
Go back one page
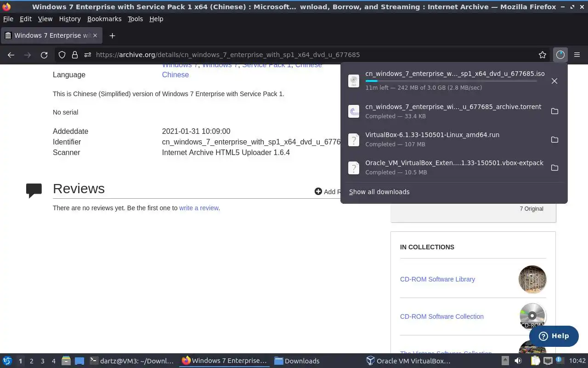[11, 55]
